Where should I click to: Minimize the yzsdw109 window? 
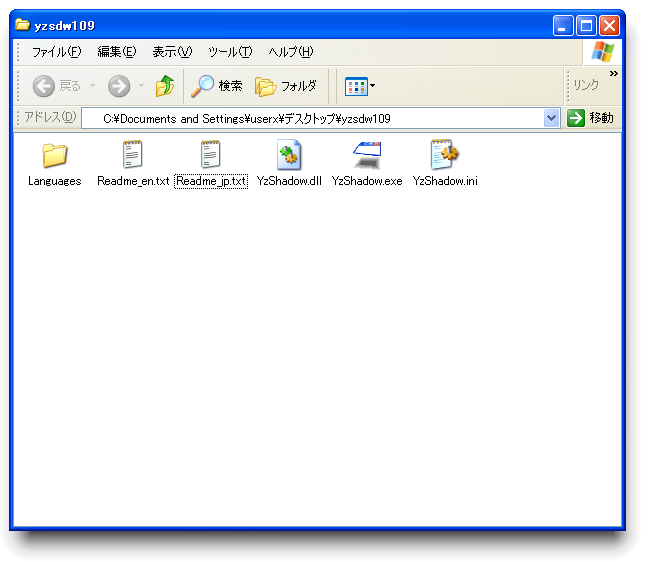click(563, 26)
